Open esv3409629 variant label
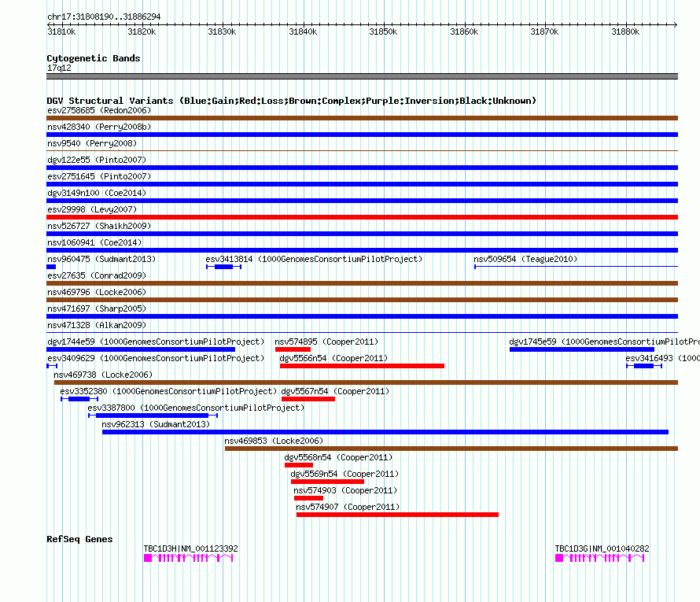This screenshot has width=700, height=602. click(x=156, y=358)
